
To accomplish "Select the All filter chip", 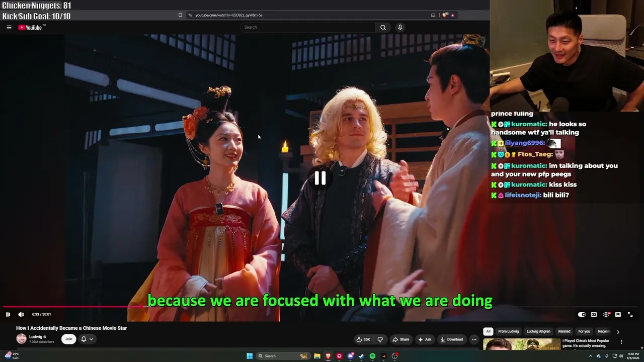I will (488, 331).
